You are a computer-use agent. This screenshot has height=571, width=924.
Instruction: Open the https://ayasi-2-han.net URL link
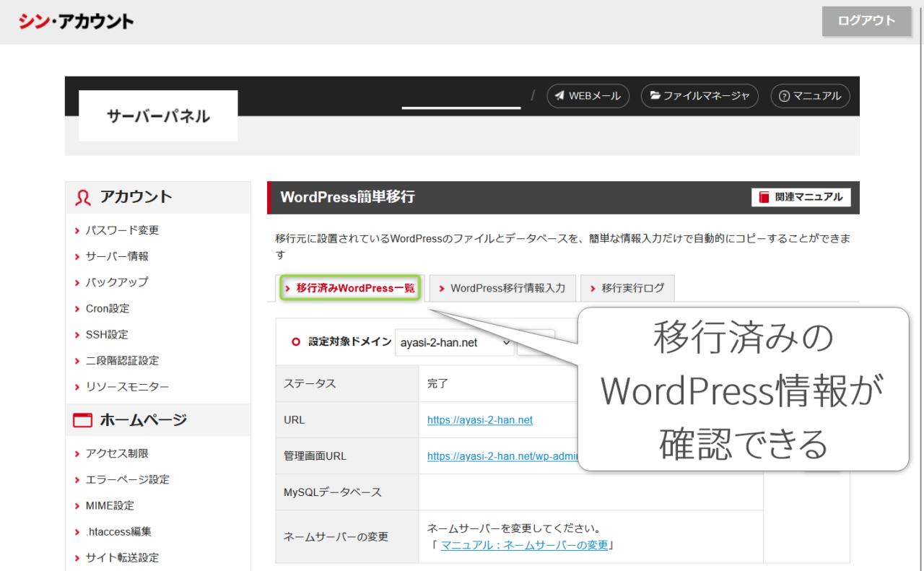(x=480, y=420)
